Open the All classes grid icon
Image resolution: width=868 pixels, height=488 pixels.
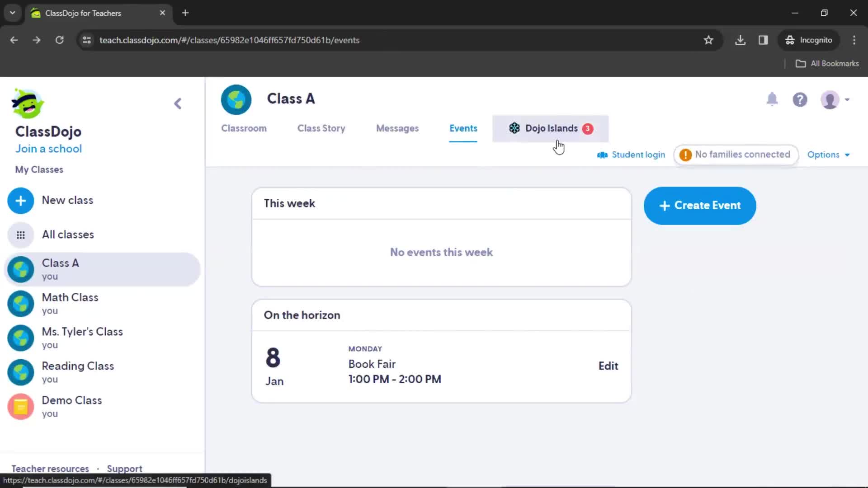tap(21, 235)
